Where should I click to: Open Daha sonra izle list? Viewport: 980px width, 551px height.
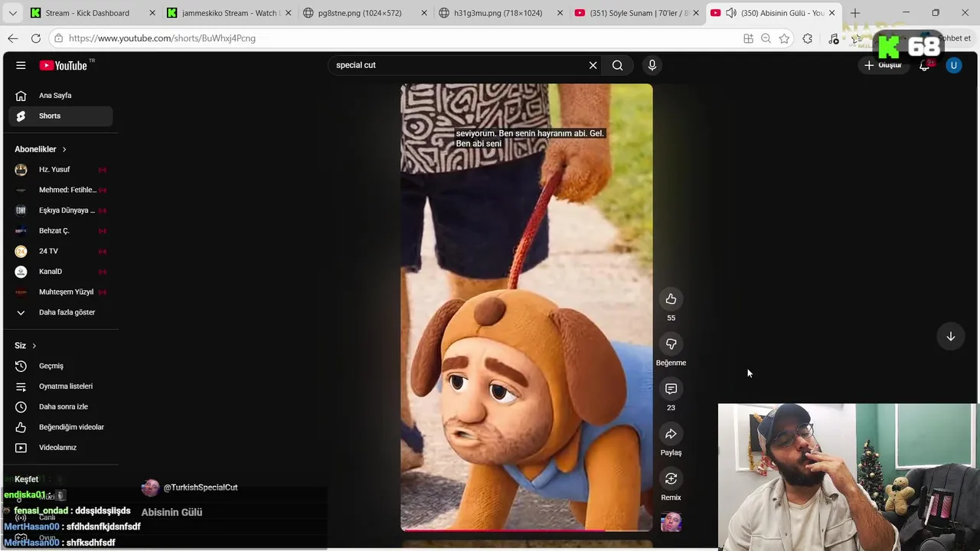click(61, 406)
